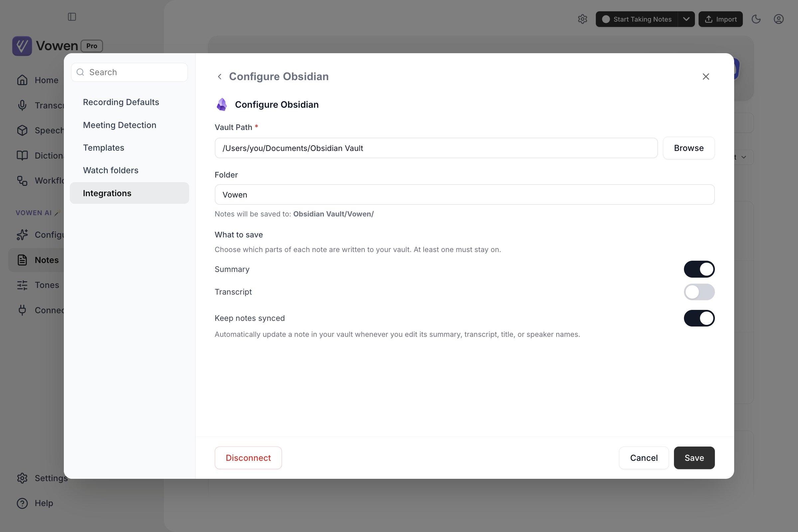Click the top bar settings gear icon
This screenshot has width=798, height=532.
pyautogui.click(x=583, y=19)
